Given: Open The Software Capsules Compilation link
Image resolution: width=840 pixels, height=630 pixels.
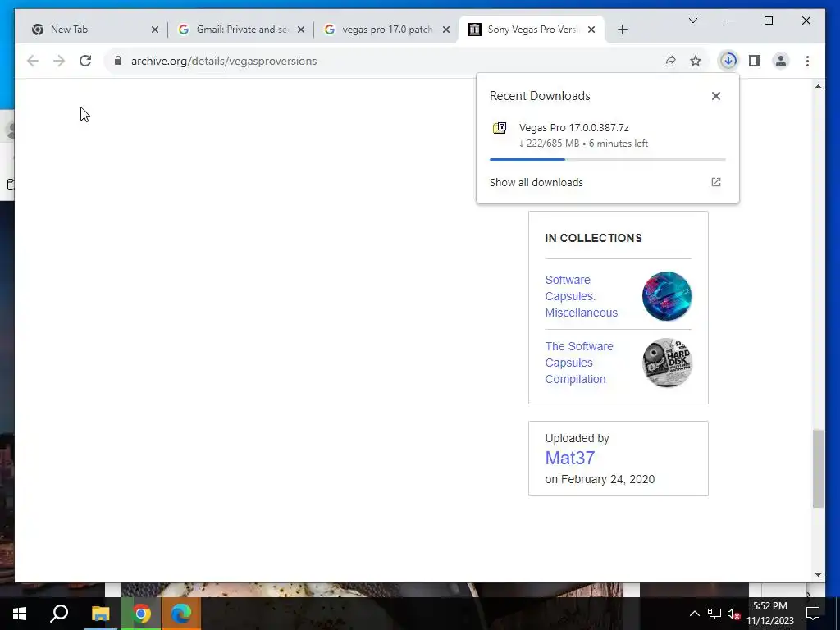Looking at the screenshot, I should tap(579, 363).
